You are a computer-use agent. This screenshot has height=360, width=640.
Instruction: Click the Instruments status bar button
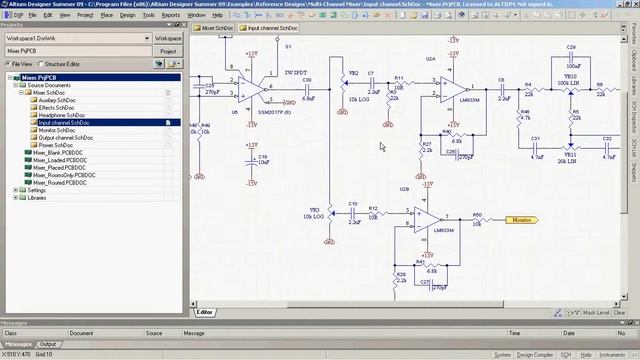pyautogui.click(x=612, y=355)
